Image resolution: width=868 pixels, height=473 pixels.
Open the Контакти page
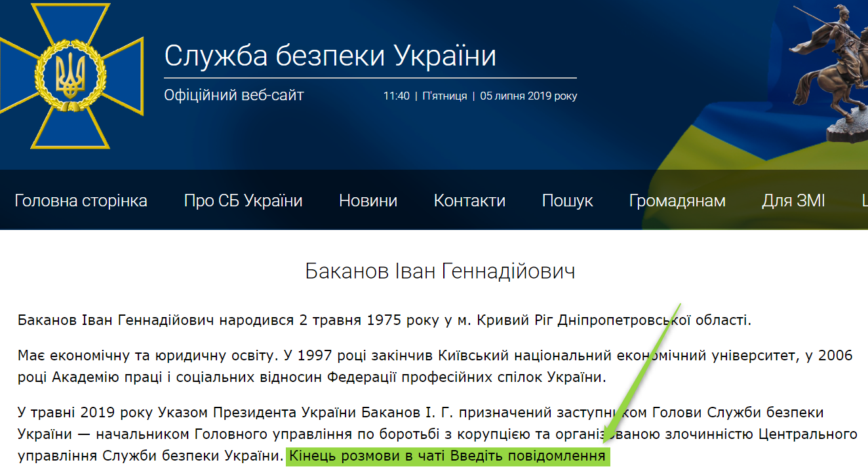click(469, 200)
